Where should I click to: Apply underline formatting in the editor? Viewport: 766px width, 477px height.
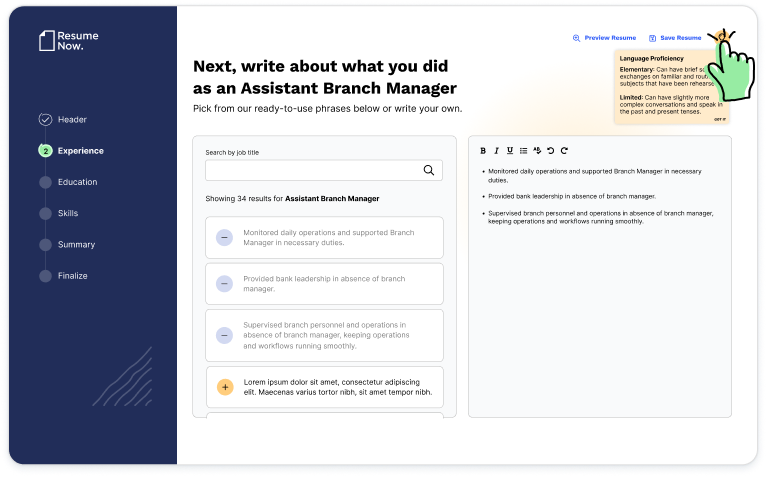tap(510, 151)
